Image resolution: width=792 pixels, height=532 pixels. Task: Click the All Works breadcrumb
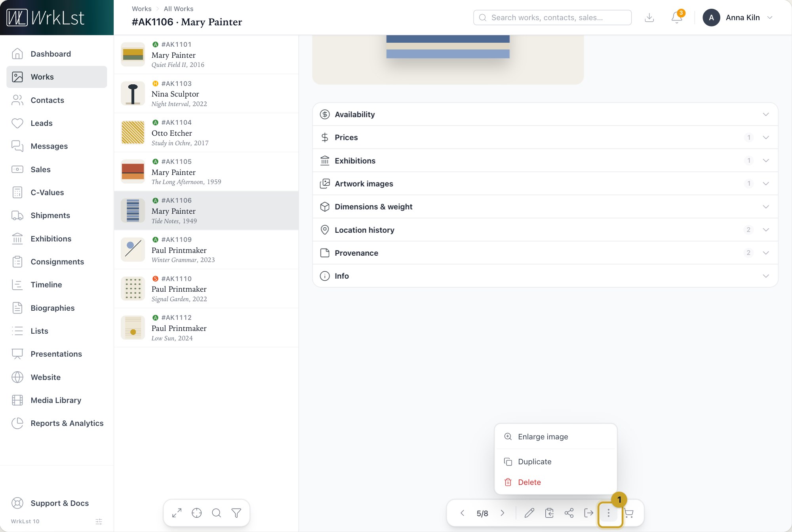click(x=179, y=9)
